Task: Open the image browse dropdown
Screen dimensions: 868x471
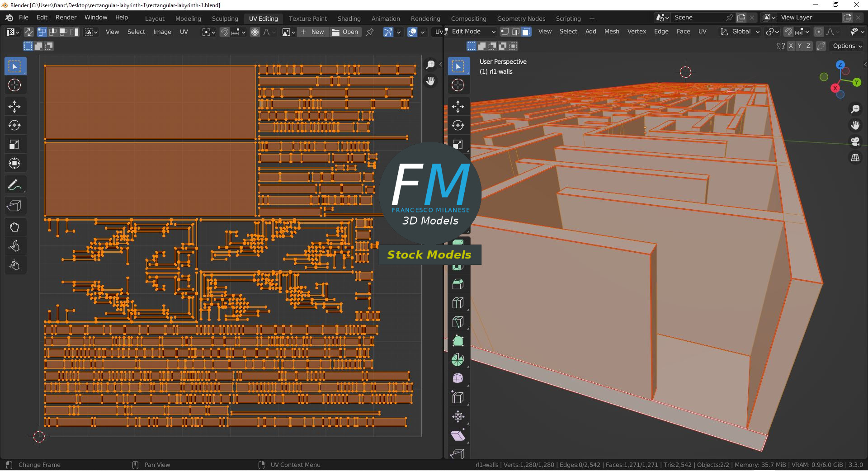Action: point(288,32)
